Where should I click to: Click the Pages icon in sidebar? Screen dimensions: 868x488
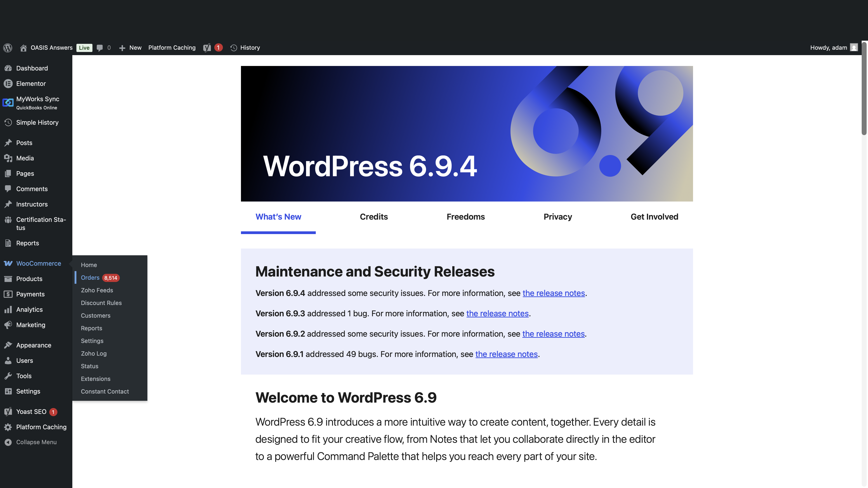point(8,174)
